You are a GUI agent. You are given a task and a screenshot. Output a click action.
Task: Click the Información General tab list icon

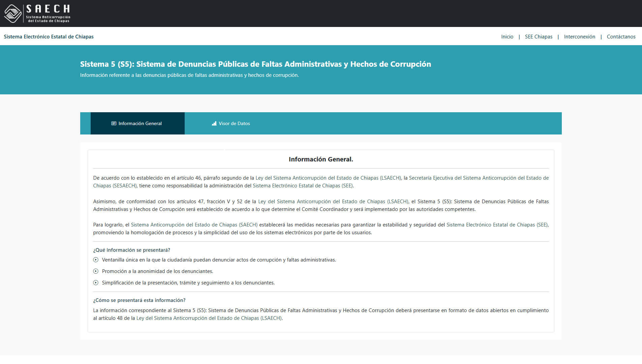point(114,123)
